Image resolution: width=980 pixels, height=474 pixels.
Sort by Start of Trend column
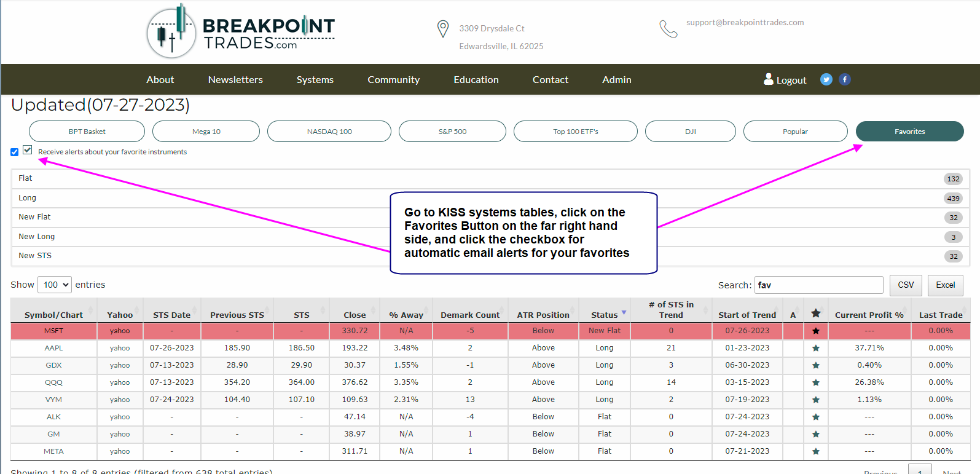(747, 315)
